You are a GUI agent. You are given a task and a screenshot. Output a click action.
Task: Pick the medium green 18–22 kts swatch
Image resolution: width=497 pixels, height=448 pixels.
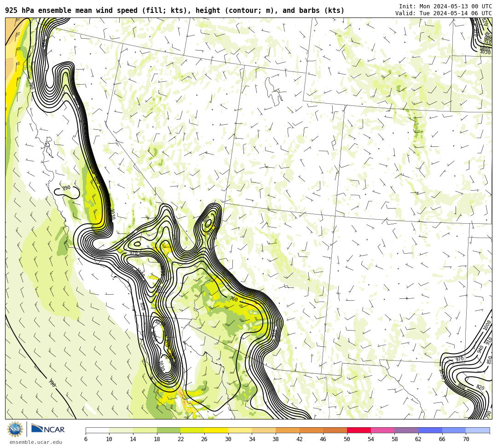(168, 430)
